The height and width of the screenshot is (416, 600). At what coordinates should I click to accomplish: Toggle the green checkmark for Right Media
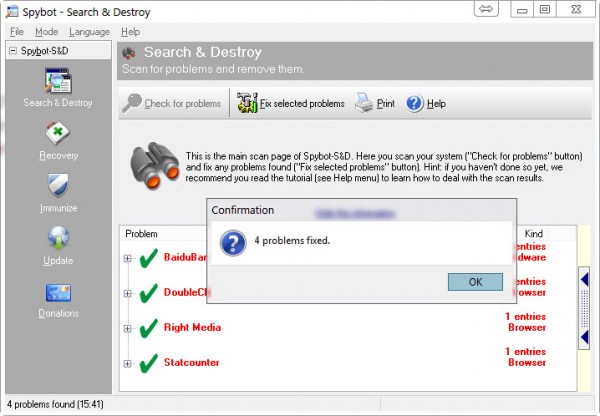(x=148, y=328)
